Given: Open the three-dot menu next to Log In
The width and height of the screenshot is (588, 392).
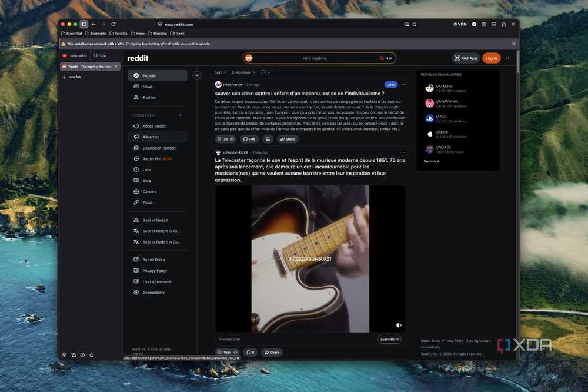Looking at the screenshot, I should (x=509, y=58).
